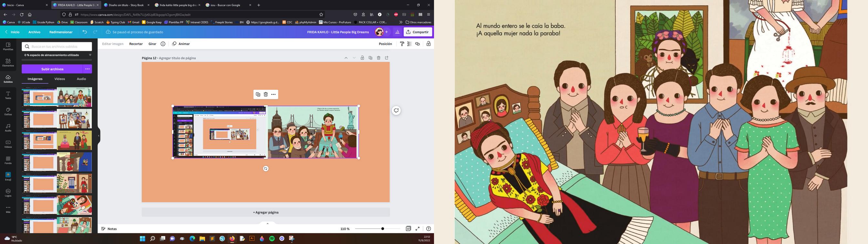Image resolution: width=868 pixels, height=244 pixels.
Task: Open upload options beside Subir archivos
Action: 87,69
